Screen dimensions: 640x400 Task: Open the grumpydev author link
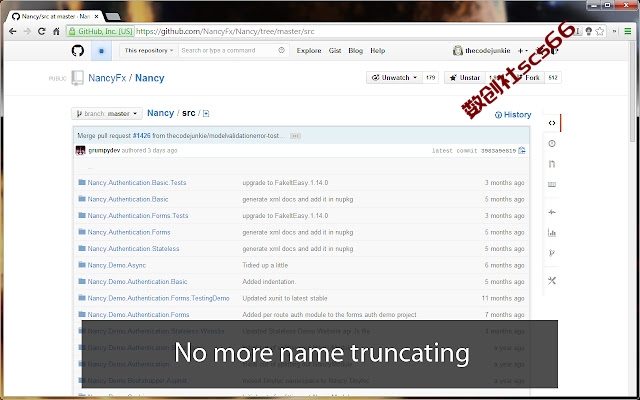coord(104,150)
